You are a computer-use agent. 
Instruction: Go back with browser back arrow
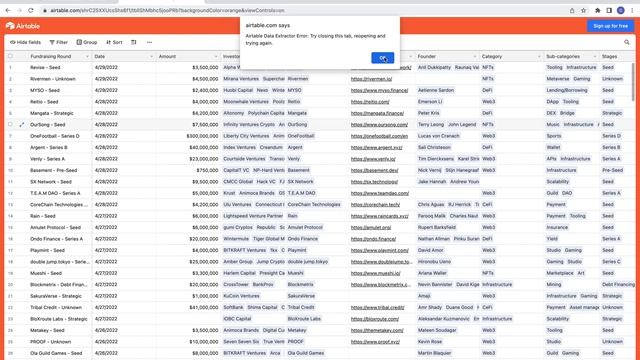(x=8, y=10)
